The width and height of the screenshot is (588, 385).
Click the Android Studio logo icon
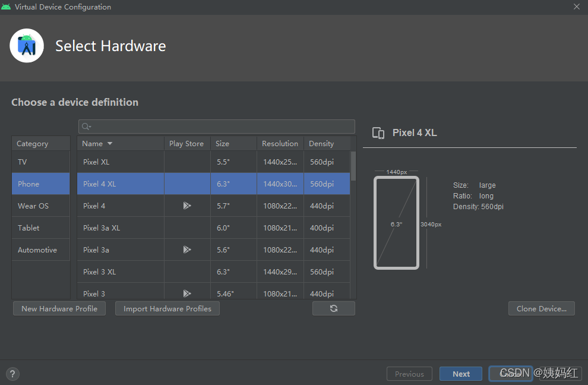tap(27, 46)
